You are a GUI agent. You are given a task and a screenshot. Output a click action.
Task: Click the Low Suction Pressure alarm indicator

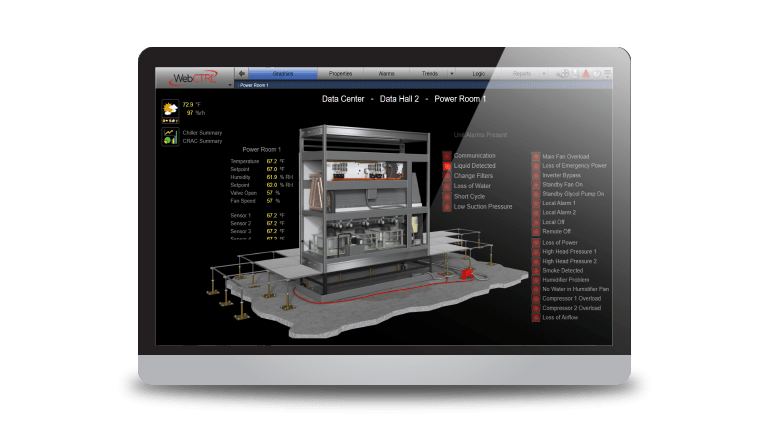[447, 207]
